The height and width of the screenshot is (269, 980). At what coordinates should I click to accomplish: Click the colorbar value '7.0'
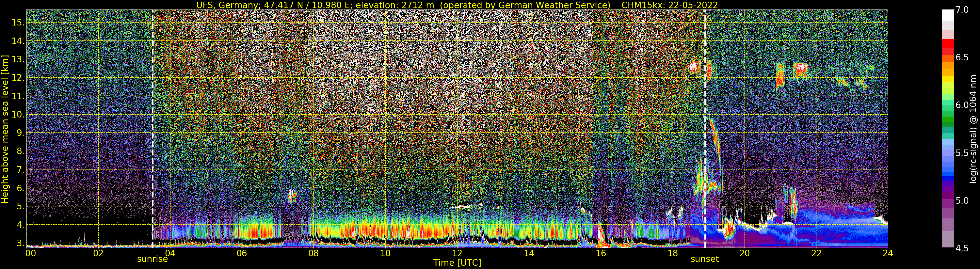[x=962, y=10]
